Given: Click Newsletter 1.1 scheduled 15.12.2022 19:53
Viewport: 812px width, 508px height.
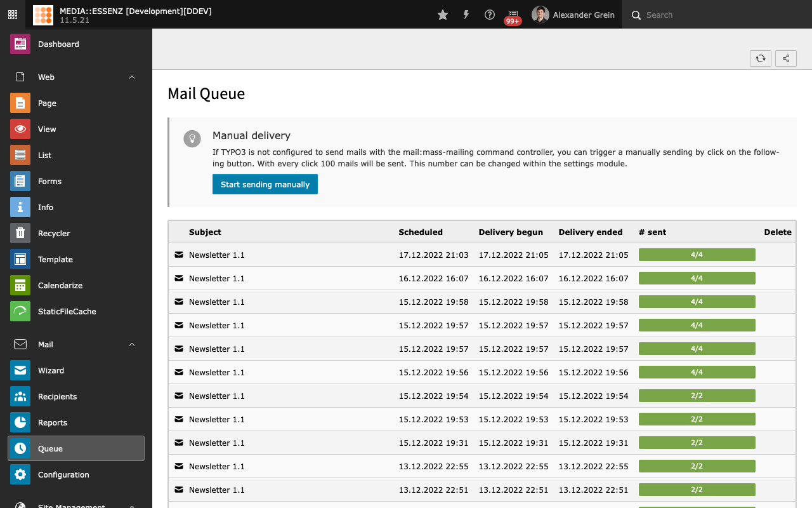Looking at the screenshot, I should [x=217, y=419].
